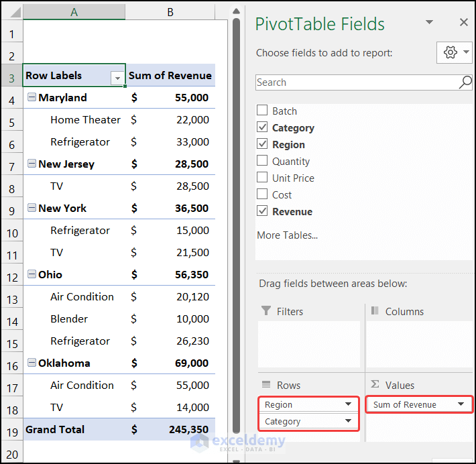Uncheck the Category field checkbox
The image size is (476, 464).
point(262,127)
